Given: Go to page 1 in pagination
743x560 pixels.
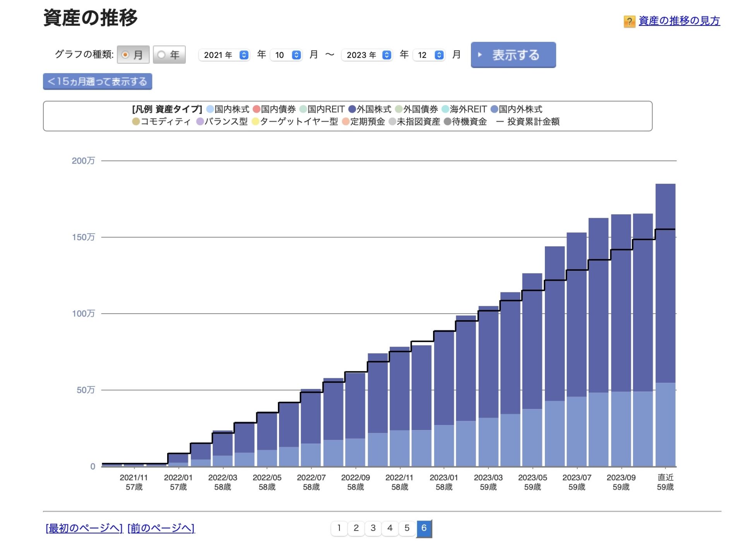Looking at the screenshot, I should point(339,528).
